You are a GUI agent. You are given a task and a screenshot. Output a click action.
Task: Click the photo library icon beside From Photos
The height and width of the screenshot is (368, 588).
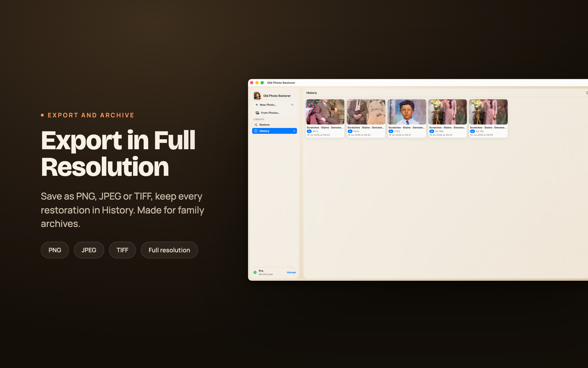[257, 113]
